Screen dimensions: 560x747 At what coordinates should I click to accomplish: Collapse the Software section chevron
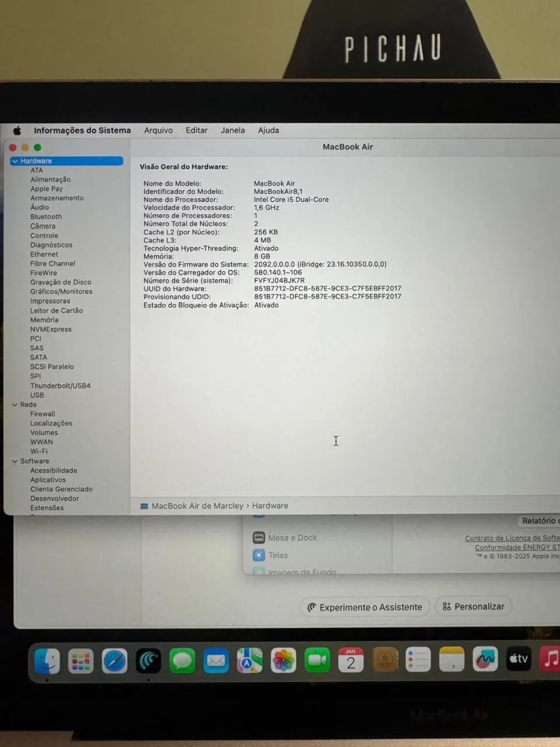15,461
